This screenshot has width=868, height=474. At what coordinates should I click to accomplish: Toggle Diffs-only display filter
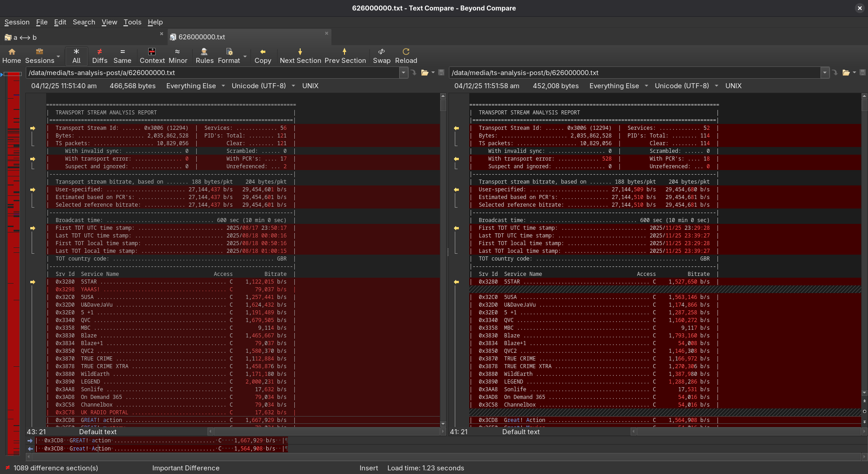coord(99,56)
